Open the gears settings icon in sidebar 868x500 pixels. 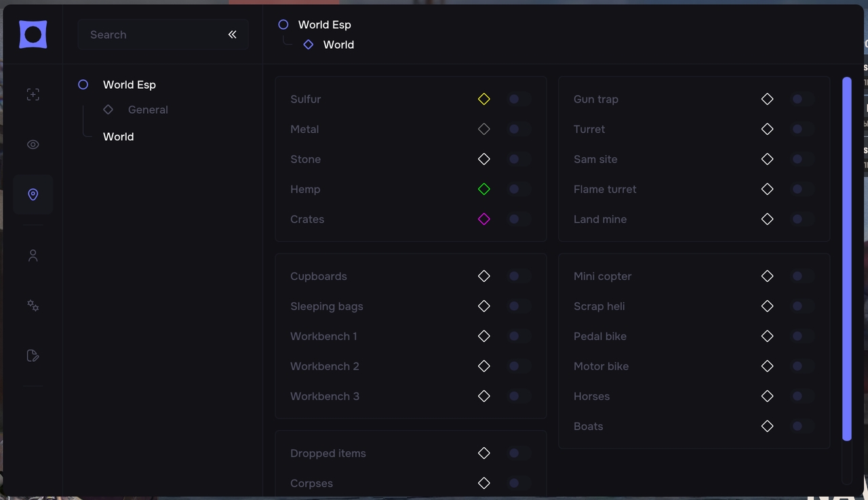pos(33,306)
